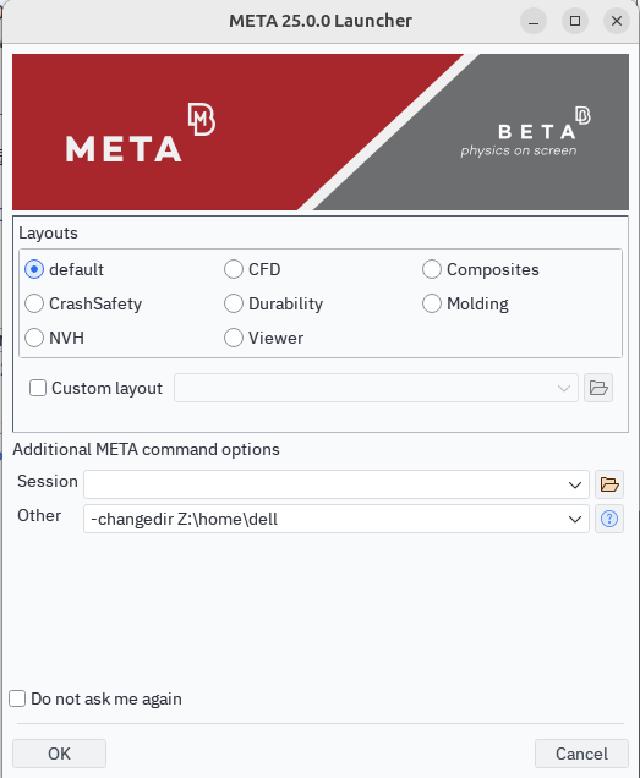Choose the Composites layout
This screenshot has height=778, width=640.
[432, 269]
